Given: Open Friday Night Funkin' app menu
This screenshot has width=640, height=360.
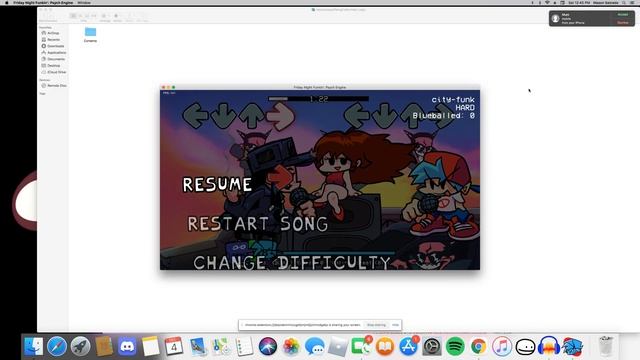Looking at the screenshot, I should (43, 2).
